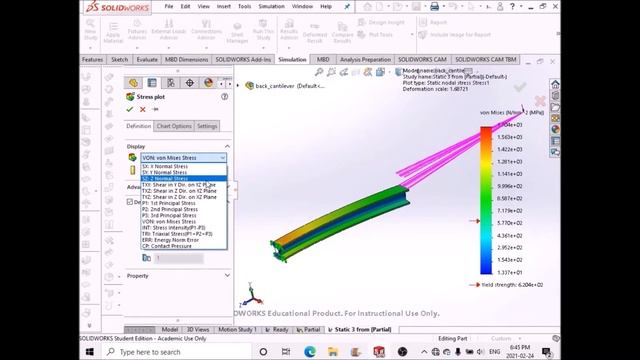Screen dimensions: 640x360
Task: Choose ERR: Energy Norm Error
Action: (184, 240)
